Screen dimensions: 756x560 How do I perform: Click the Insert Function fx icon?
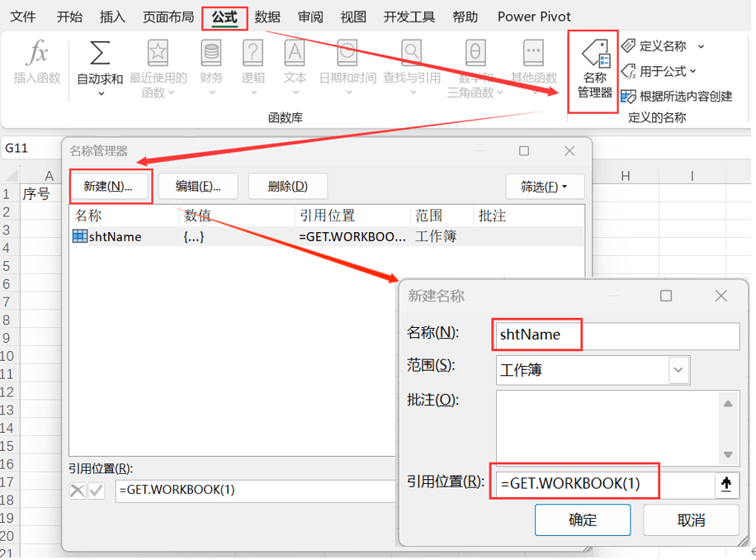point(37,53)
